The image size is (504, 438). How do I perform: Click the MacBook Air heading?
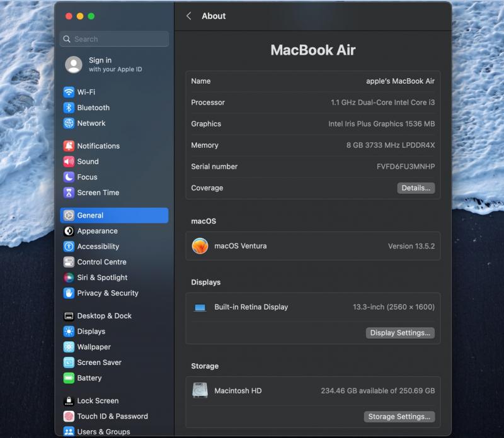click(x=313, y=50)
